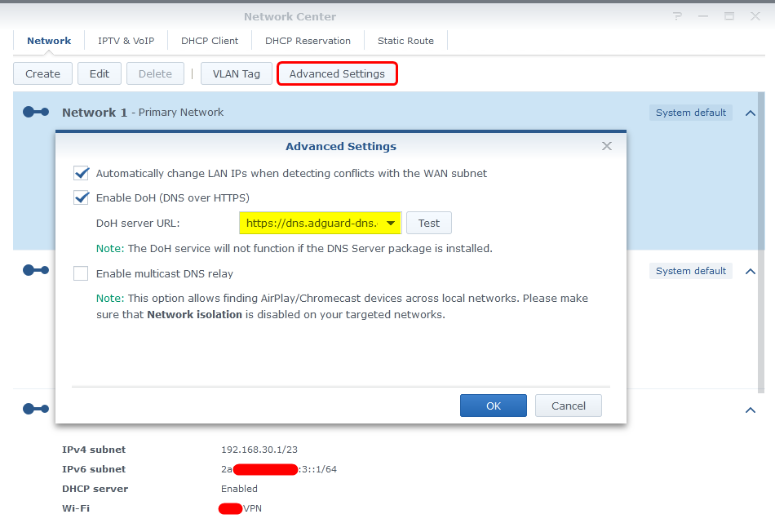
Task: Click the help question mark icon
Action: click(x=677, y=16)
